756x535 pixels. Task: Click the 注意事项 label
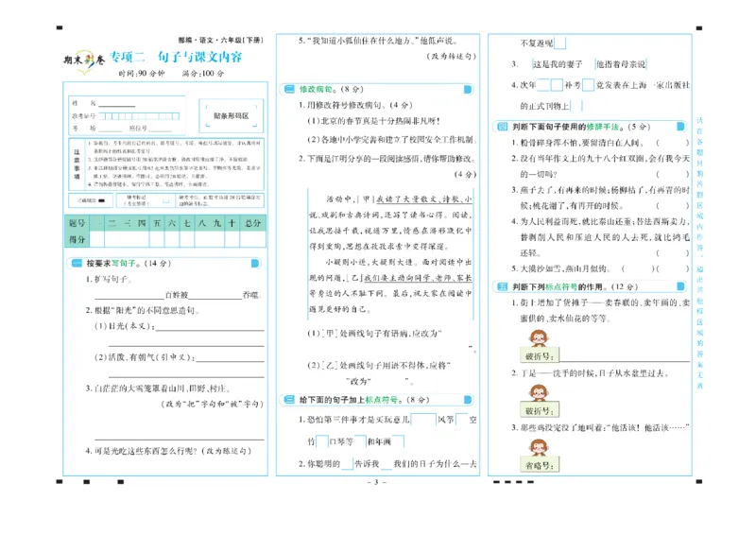tap(77, 164)
